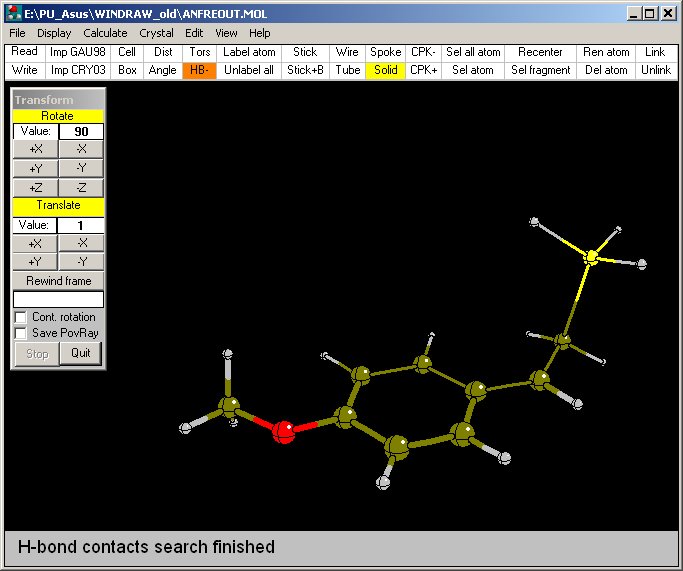The height and width of the screenshot is (571, 683).
Task: Click the yellow Rotate header
Action: pos(58,116)
